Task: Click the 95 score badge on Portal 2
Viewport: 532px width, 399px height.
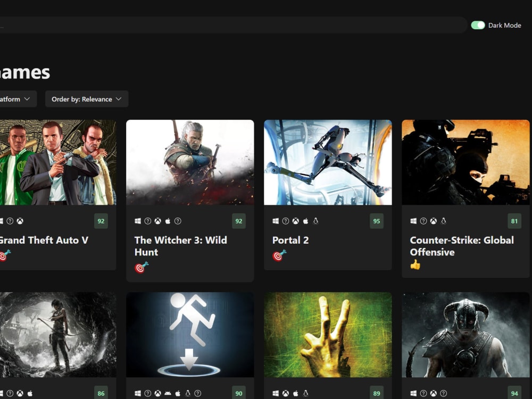Action: 377,221
